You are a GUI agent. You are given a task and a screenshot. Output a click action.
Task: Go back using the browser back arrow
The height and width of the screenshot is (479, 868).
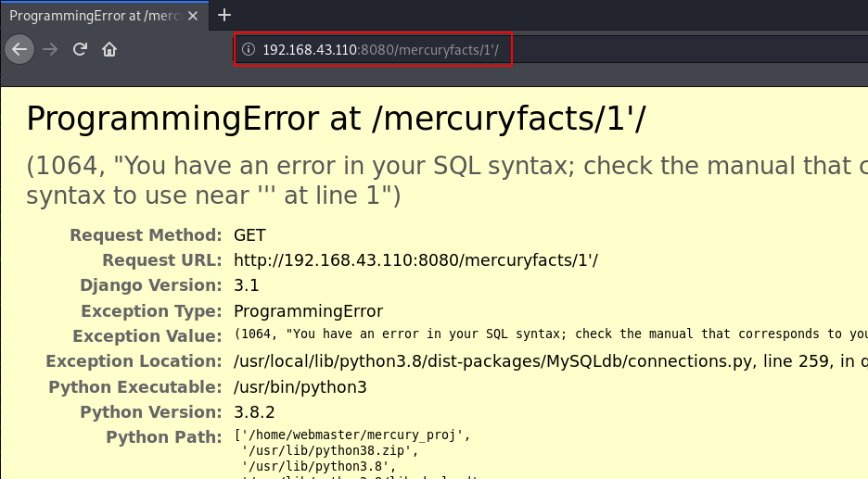(19, 49)
